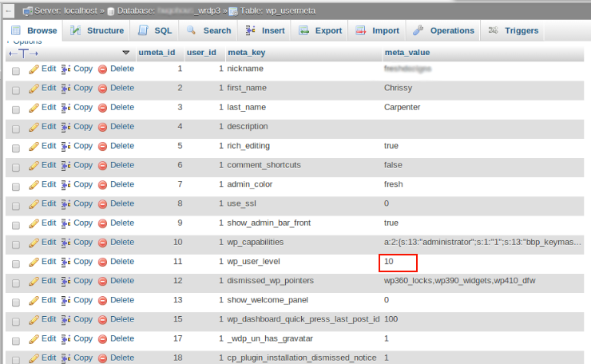Select the checkbox for wp_capabilities row
Viewport: 591px width, 364px height.
coord(16,243)
